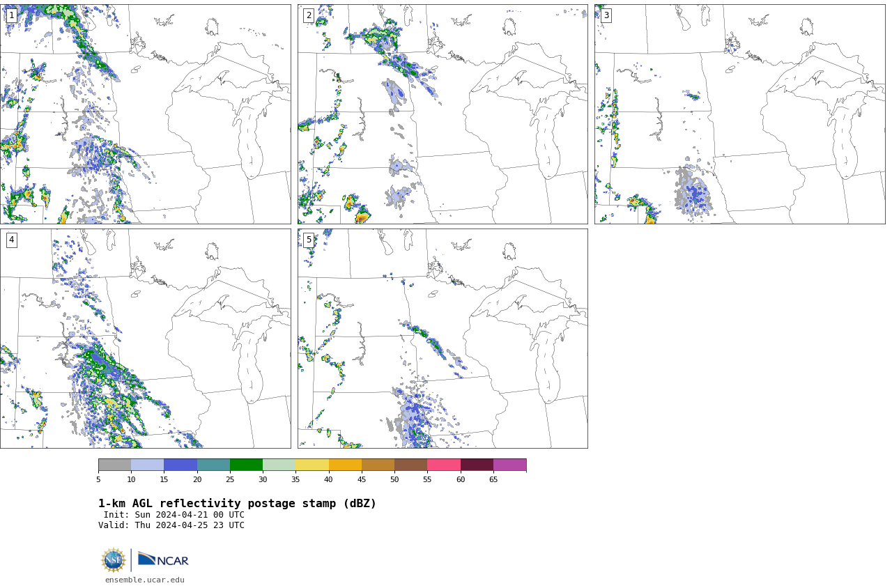Click the colorbar tick label '35'
The width and height of the screenshot is (892, 588).
pyautogui.click(x=295, y=479)
